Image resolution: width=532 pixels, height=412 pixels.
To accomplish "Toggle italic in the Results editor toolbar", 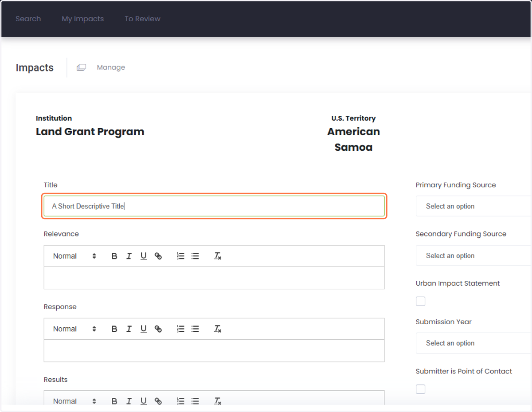I will point(129,401).
